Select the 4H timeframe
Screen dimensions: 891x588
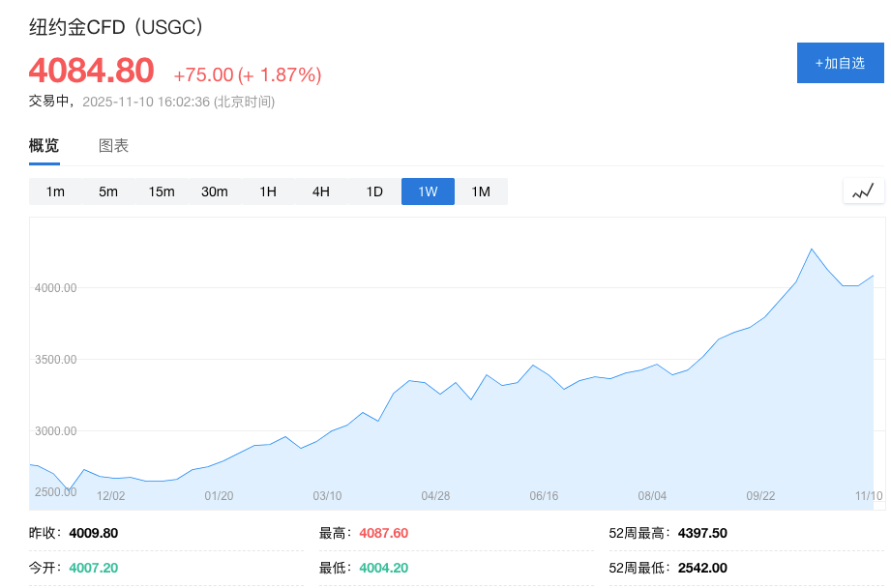tap(321, 191)
